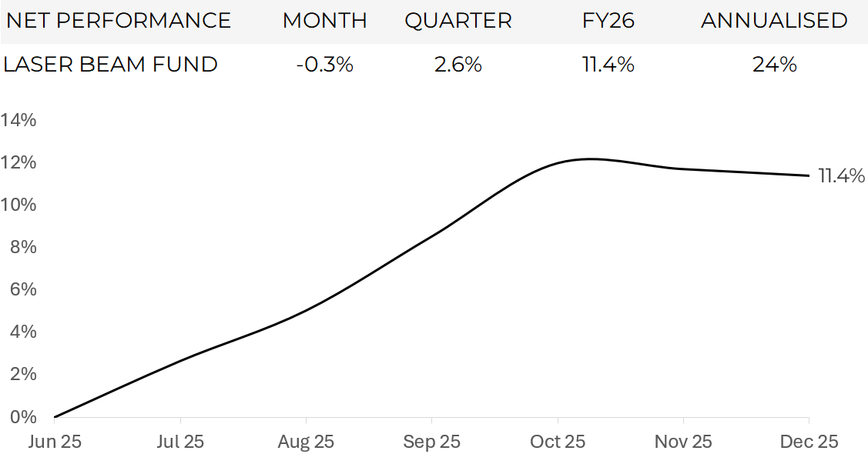Click the 0% y-axis label
This screenshot has width=868, height=454.
click(23, 416)
